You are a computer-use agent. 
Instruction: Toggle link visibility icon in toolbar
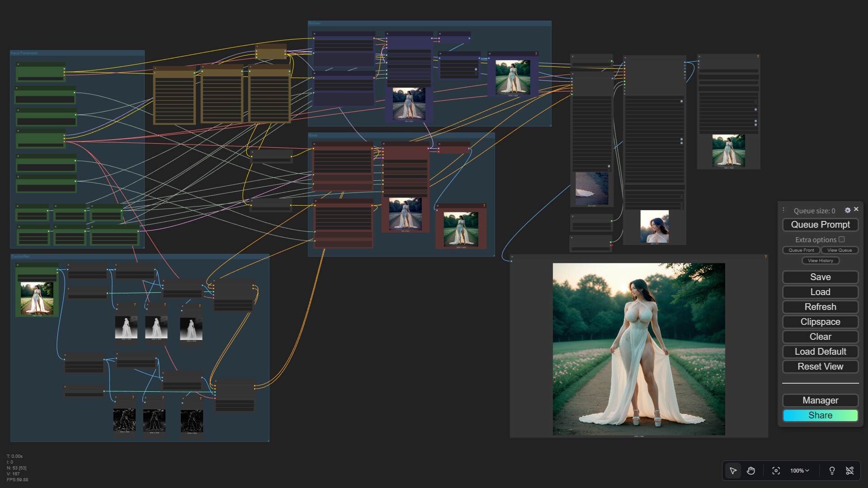[850, 471]
